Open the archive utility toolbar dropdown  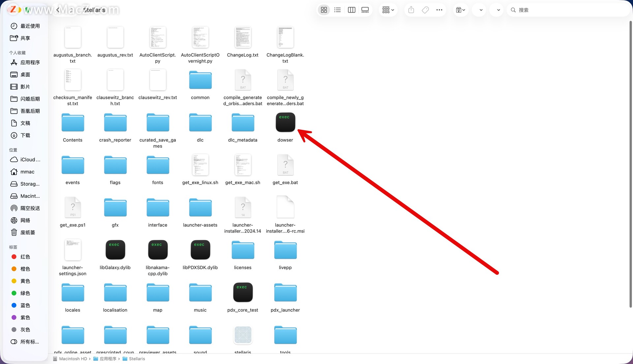click(460, 10)
